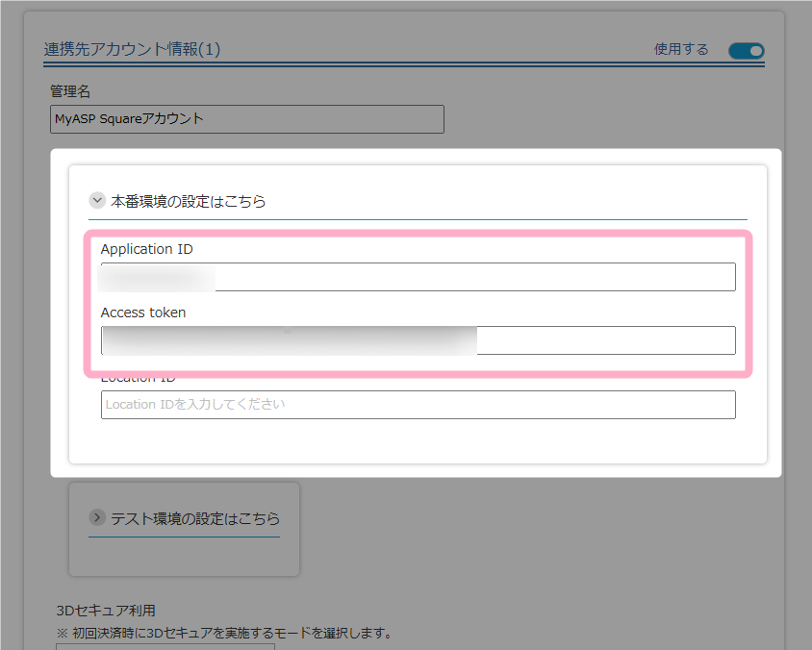
Task: Click the Access token label
Action: [143, 312]
